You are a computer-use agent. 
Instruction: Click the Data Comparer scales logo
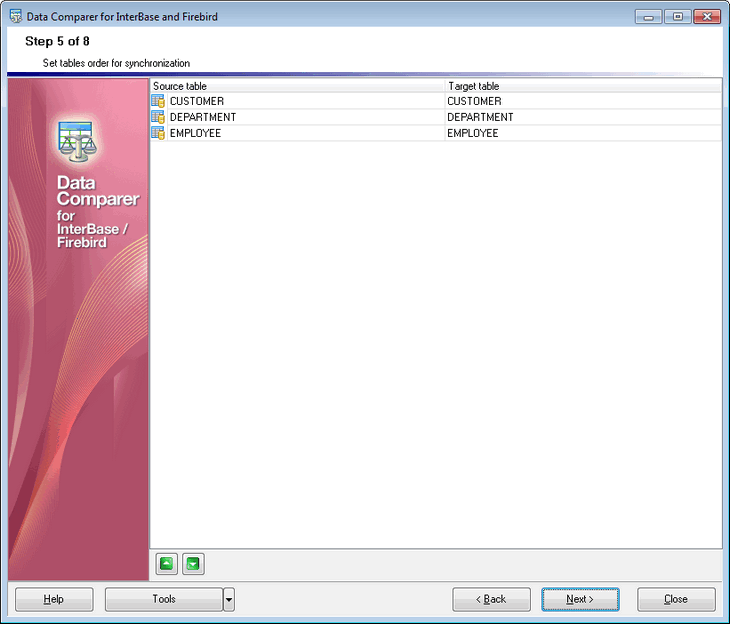(x=77, y=141)
